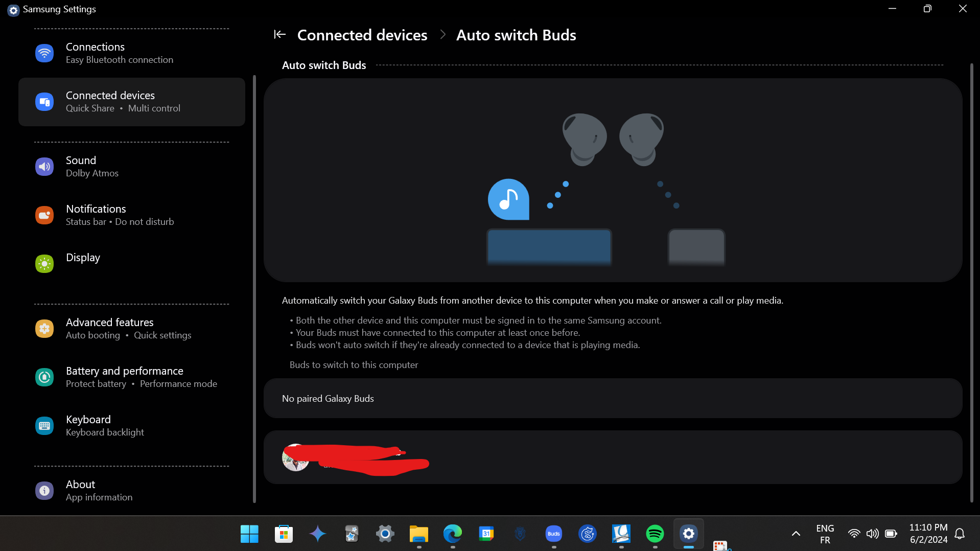Open Spotify from the taskbar
Image resolution: width=980 pixels, height=551 pixels.
click(x=655, y=533)
